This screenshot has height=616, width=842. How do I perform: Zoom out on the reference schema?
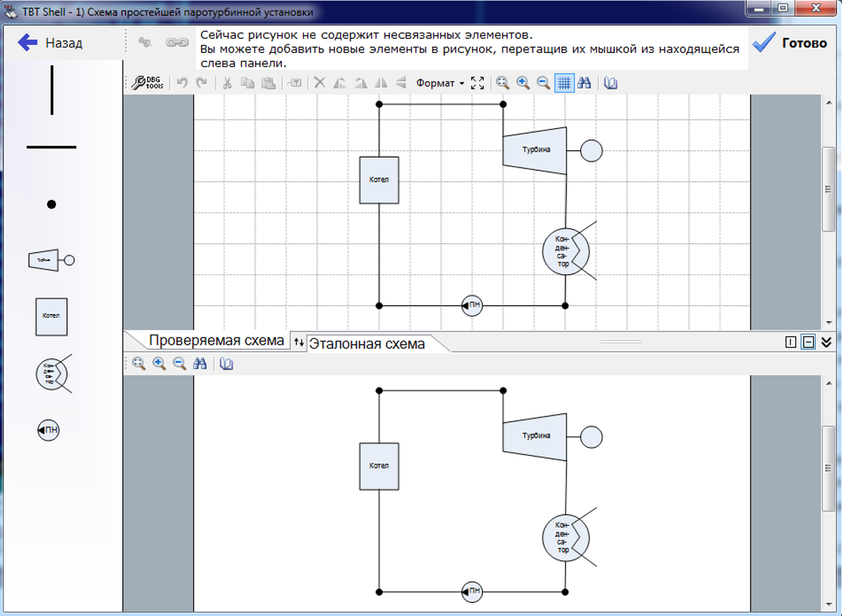click(x=179, y=364)
